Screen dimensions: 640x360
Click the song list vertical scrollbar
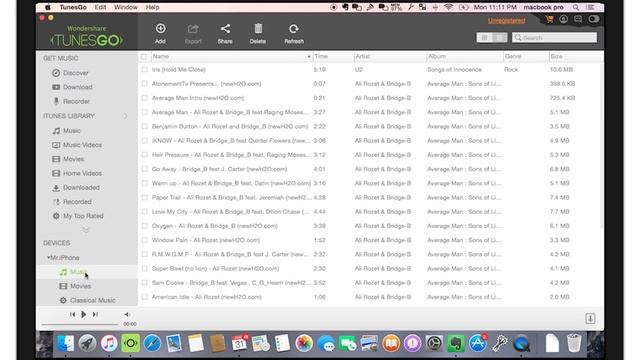click(602, 147)
